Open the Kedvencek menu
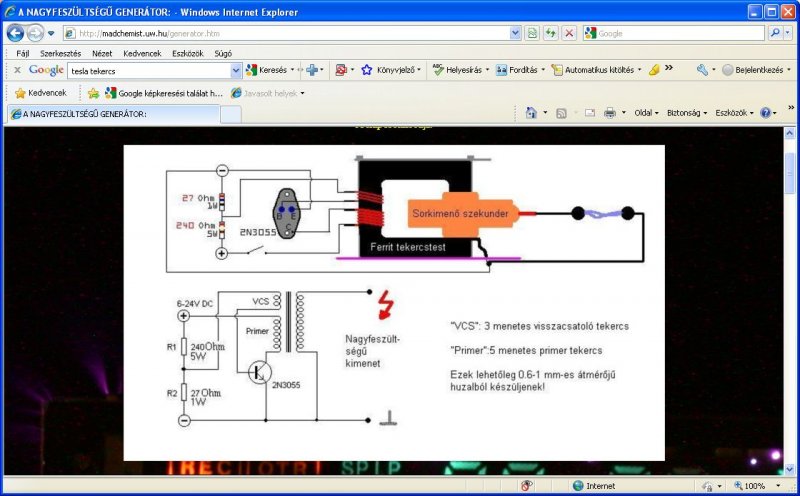 coord(142,53)
